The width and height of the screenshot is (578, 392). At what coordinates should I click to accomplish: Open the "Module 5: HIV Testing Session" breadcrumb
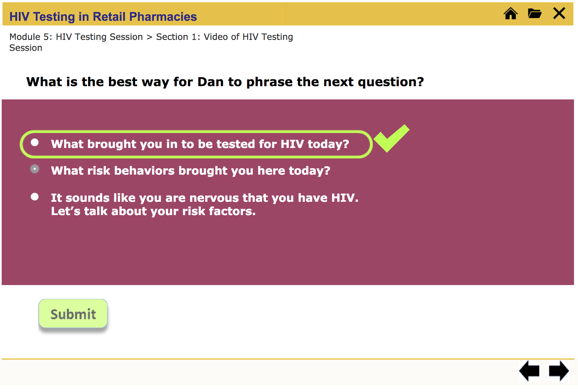click(x=76, y=37)
